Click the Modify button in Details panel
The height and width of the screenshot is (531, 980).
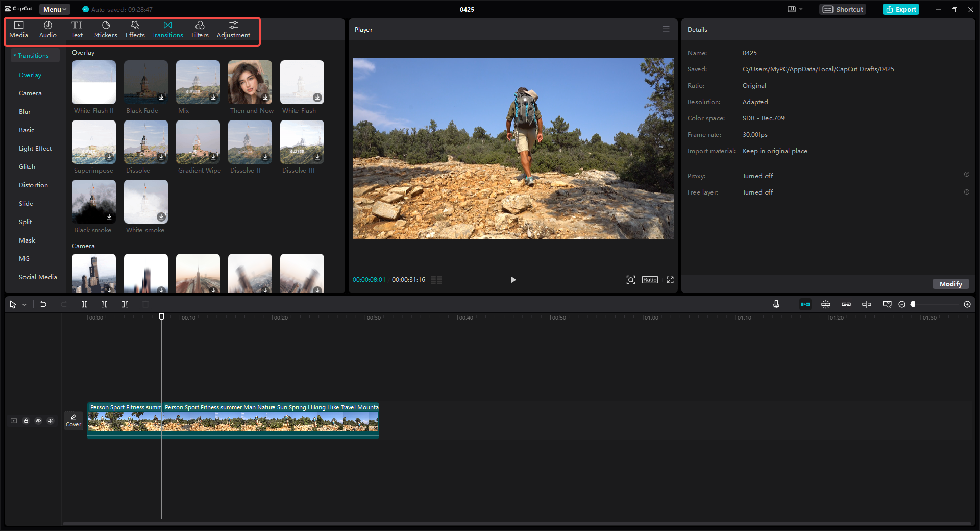click(950, 284)
